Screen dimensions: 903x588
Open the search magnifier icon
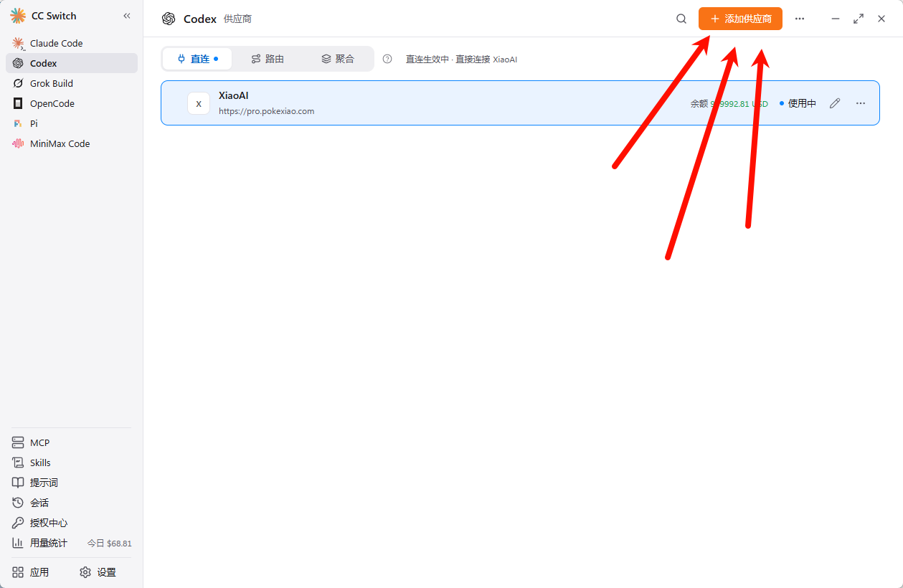pos(681,19)
